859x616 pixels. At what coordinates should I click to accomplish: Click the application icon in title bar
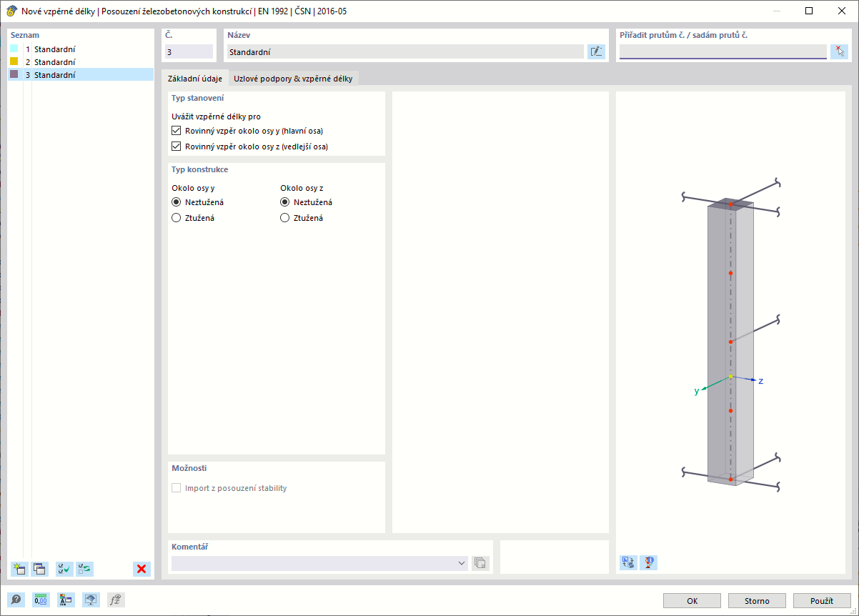pos(11,11)
